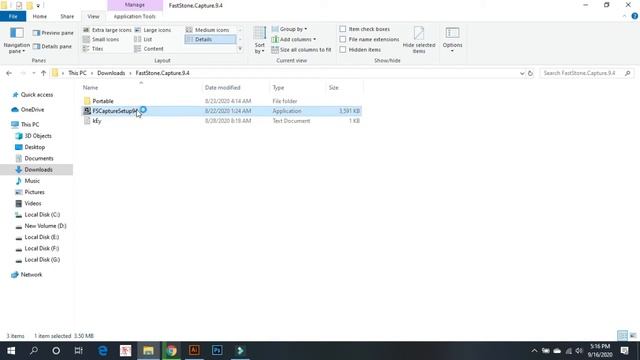The width and height of the screenshot is (640, 360).
Task: Select Content layout
Action: 149,49
